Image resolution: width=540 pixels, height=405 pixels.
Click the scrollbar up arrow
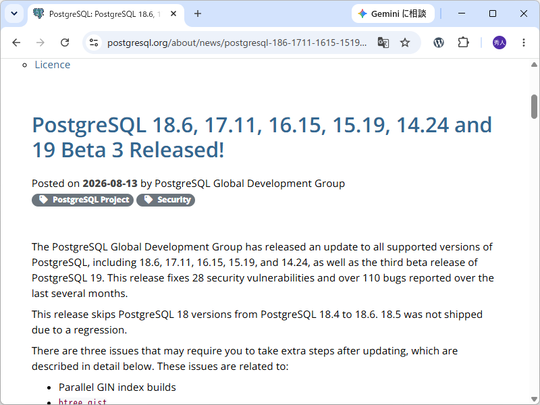pos(534,64)
